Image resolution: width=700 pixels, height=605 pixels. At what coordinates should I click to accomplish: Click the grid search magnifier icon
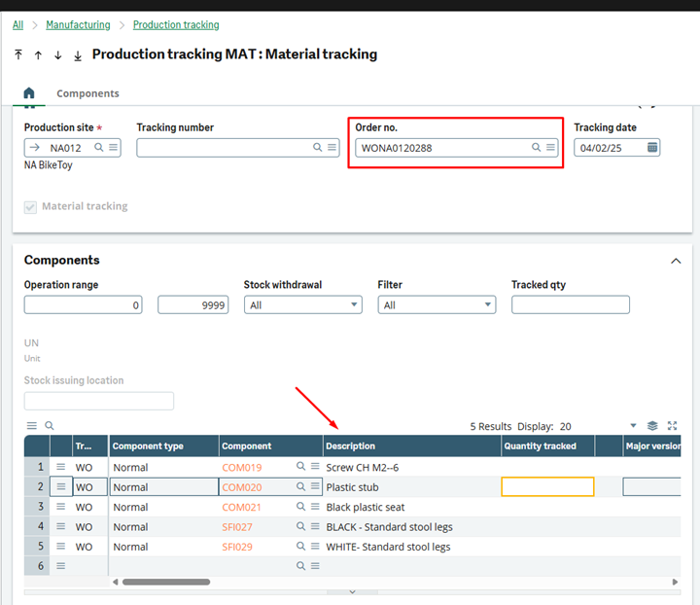[x=50, y=426]
